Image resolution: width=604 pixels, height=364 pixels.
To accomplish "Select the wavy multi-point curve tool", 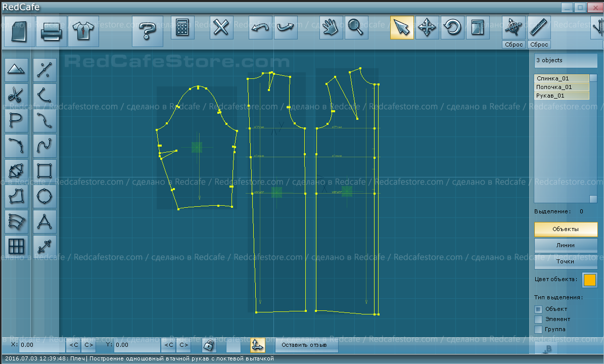I will pos(44,120).
